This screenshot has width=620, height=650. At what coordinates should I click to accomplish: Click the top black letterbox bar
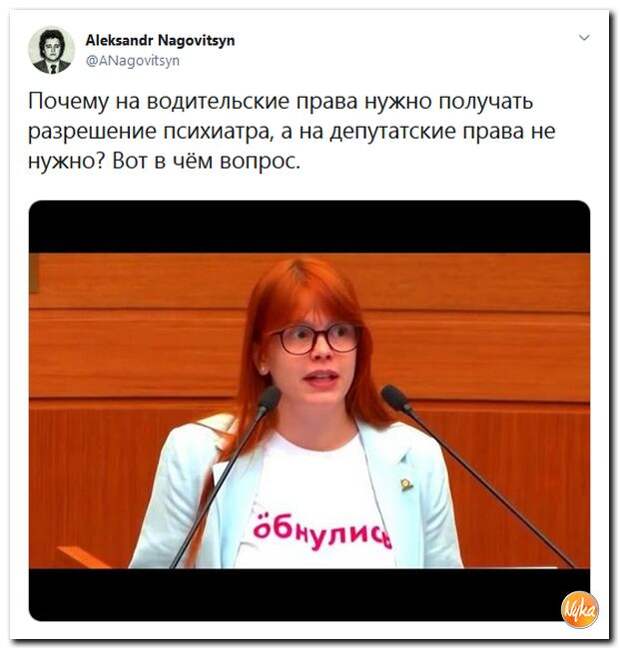pos(309,227)
